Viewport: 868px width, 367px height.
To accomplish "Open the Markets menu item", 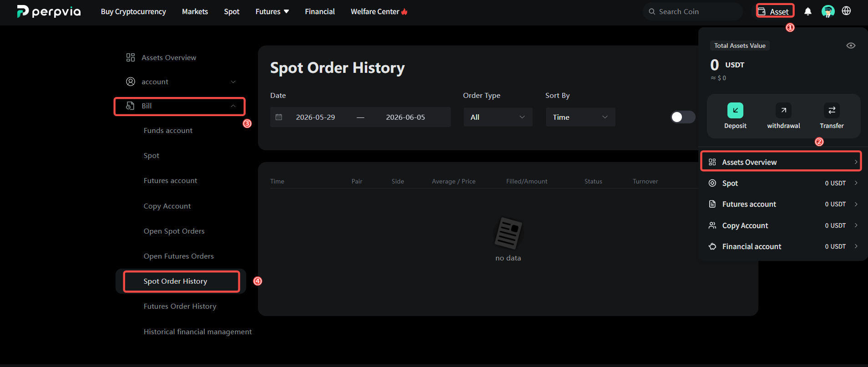I will tap(195, 11).
